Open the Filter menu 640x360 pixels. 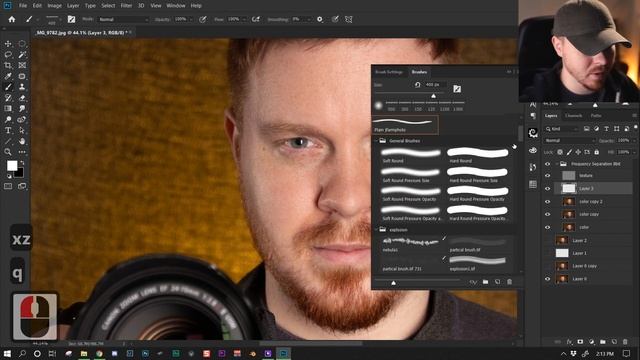pos(126,6)
